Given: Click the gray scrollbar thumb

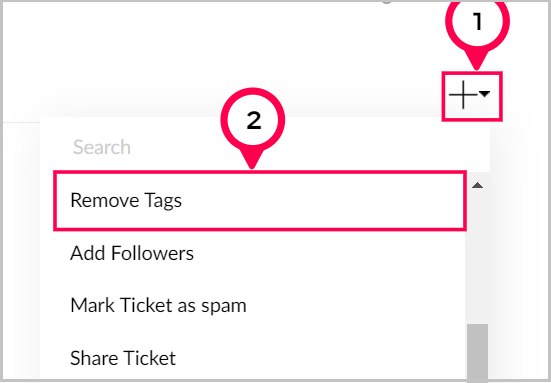Looking at the screenshot, I should tap(477, 353).
